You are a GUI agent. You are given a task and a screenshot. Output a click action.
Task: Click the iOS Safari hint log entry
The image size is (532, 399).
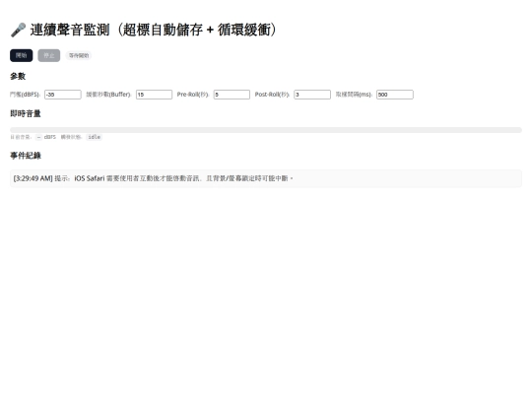click(x=266, y=178)
